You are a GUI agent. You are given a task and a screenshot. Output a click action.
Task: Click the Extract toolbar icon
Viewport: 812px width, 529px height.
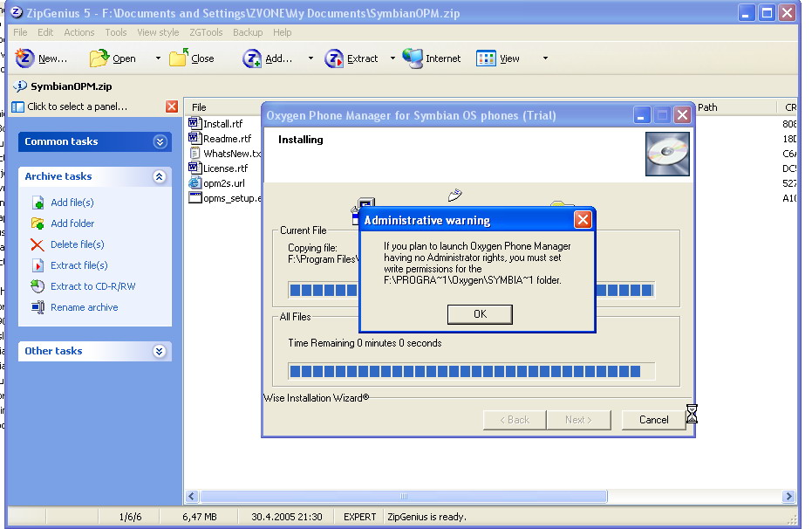[x=334, y=58]
